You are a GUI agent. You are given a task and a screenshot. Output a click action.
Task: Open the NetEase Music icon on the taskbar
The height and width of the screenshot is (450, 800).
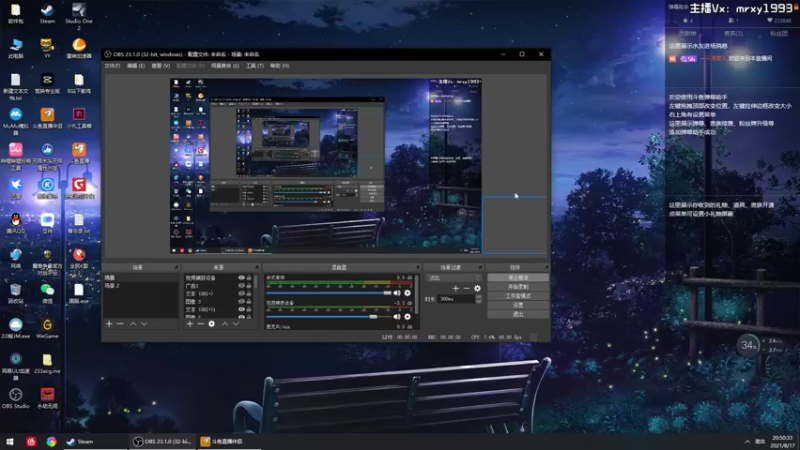pos(31,441)
